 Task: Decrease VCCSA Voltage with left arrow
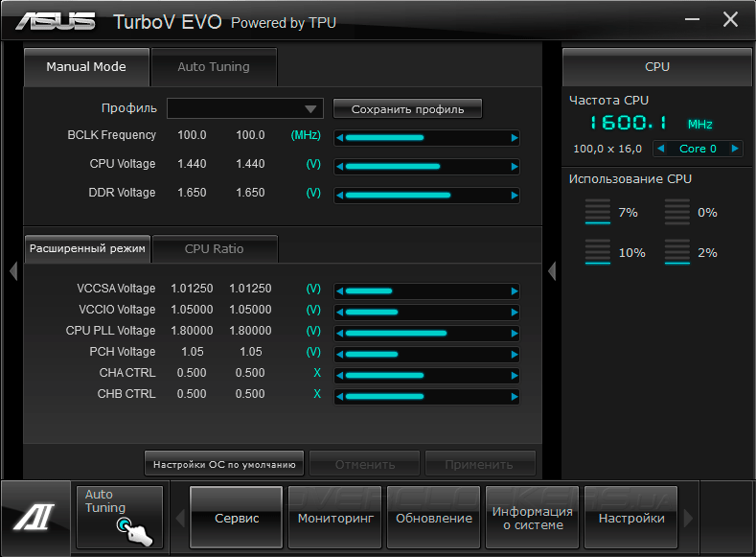coord(340,291)
